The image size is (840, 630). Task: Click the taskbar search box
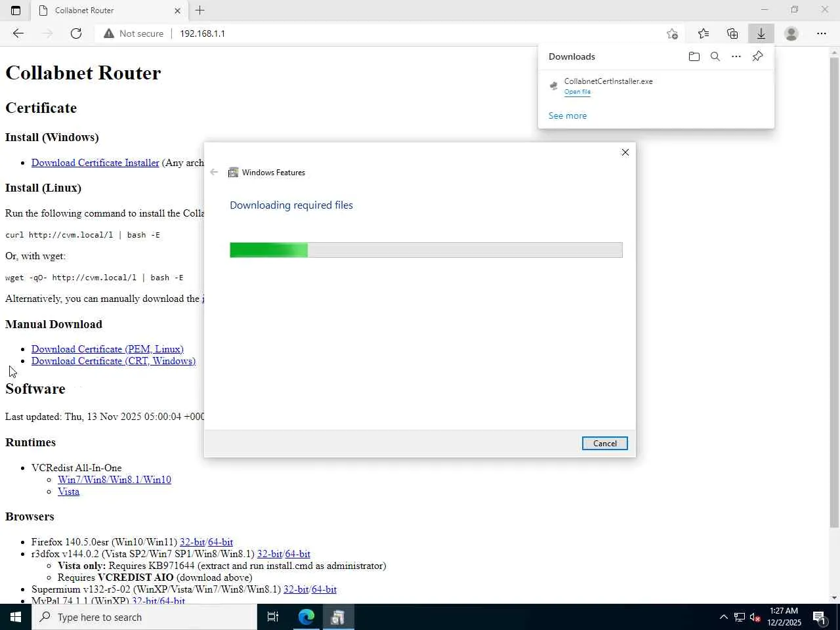point(144,617)
